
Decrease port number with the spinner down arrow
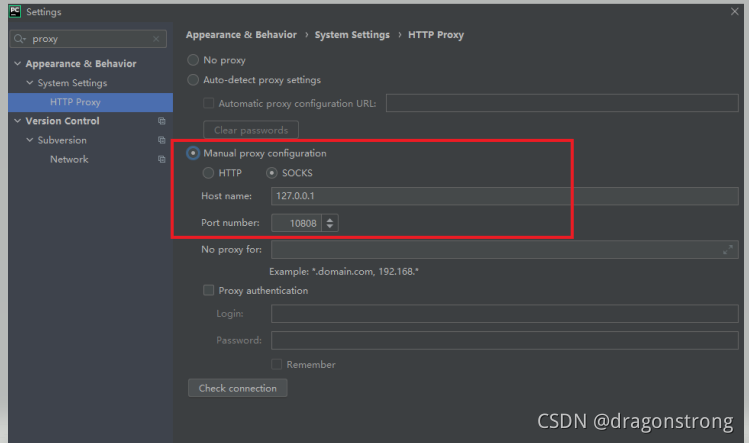(x=330, y=226)
